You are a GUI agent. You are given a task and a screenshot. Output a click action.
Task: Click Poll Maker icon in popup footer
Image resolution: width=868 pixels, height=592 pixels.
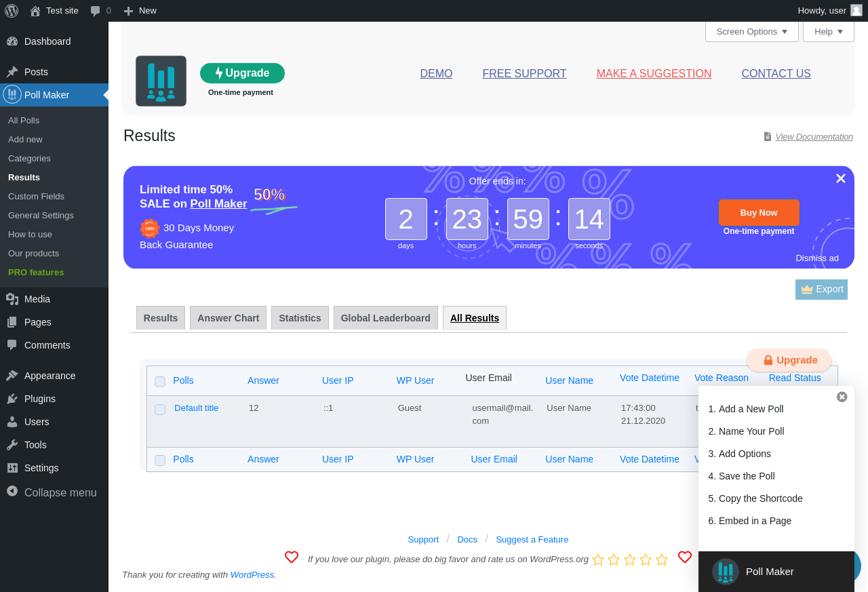pyautogui.click(x=726, y=572)
